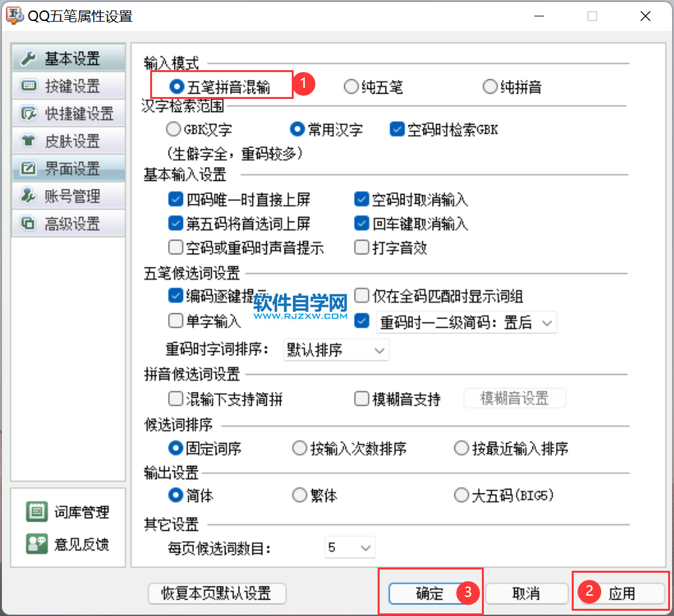Click the wrench icon beside 基本设置
The height and width of the screenshot is (616, 674).
pyautogui.click(x=28, y=58)
